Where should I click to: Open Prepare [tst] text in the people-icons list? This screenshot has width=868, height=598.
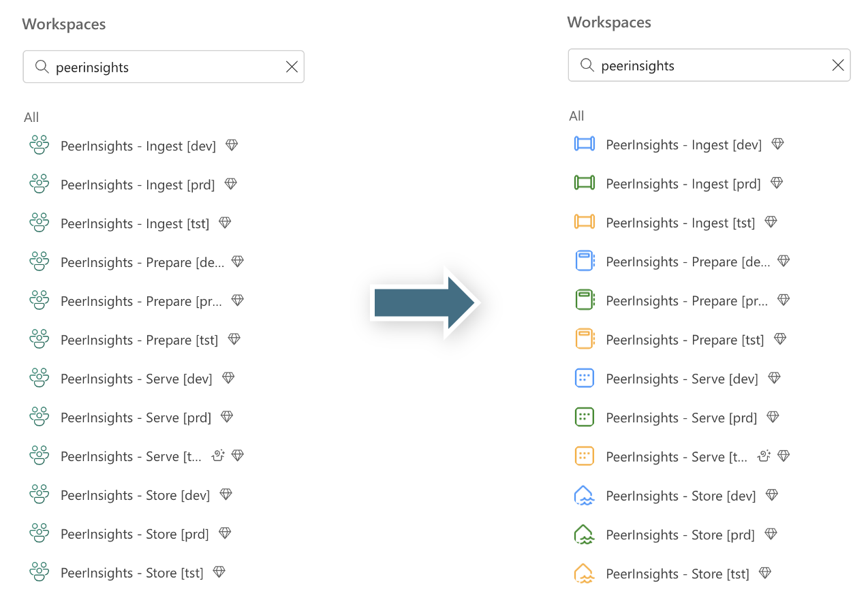coord(139,339)
